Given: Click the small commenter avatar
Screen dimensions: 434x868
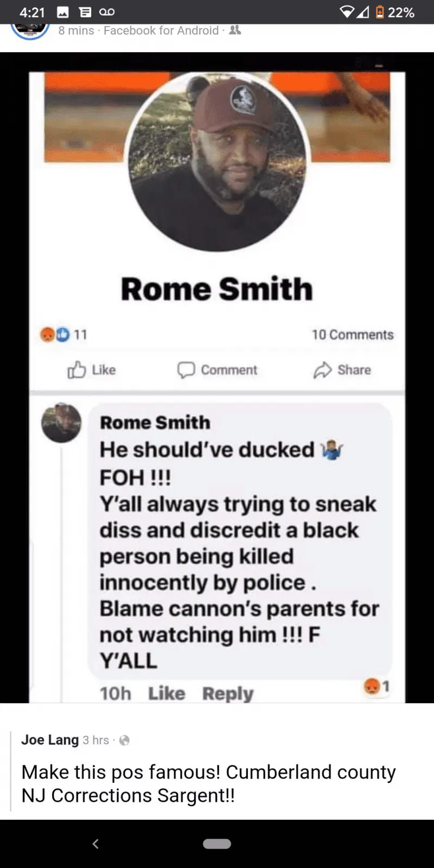Looking at the screenshot, I should point(61,423).
